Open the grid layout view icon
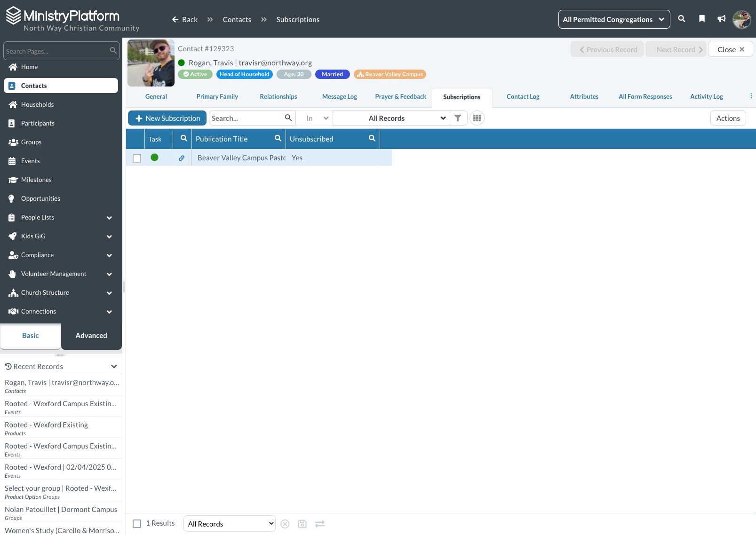Viewport: 756px width, 535px height. point(477,118)
